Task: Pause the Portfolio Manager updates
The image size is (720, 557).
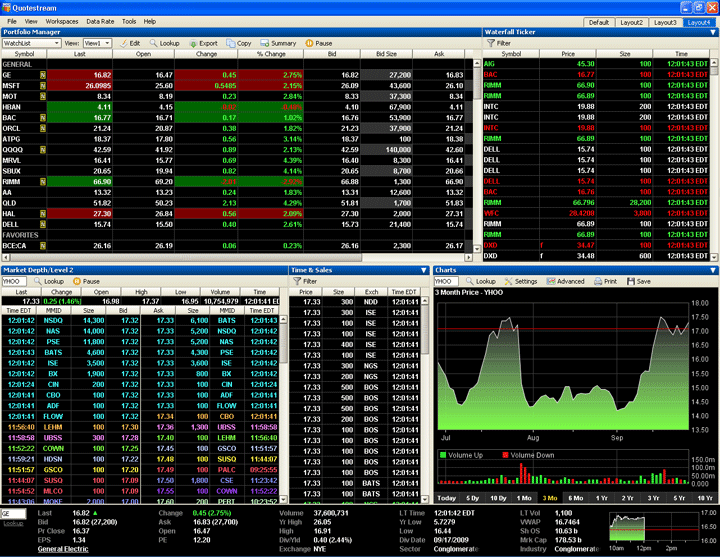Action: coord(319,43)
